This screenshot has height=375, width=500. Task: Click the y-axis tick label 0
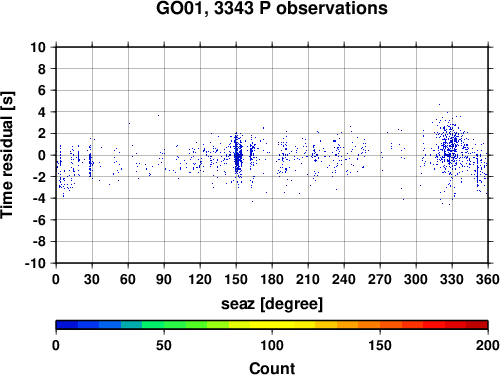(x=42, y=155)
